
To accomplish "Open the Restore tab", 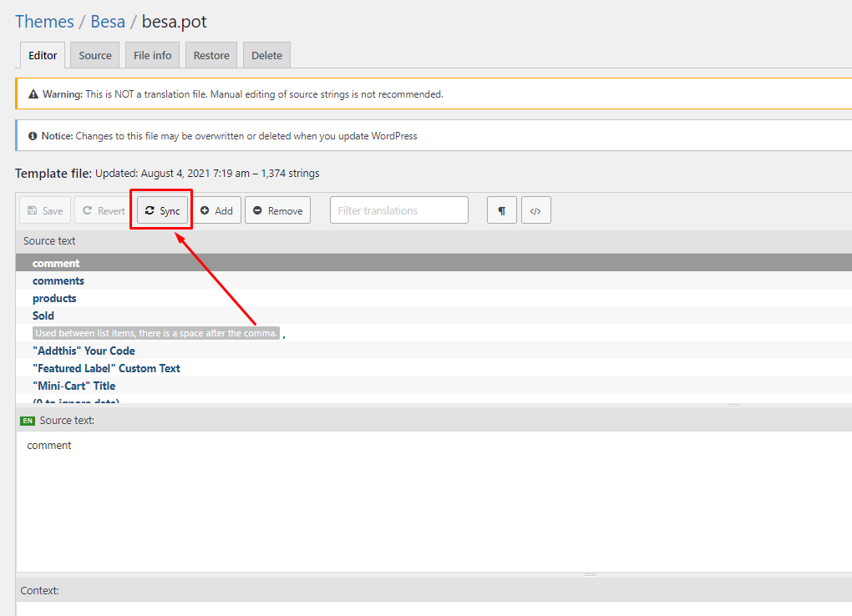I will pos(211,55).
